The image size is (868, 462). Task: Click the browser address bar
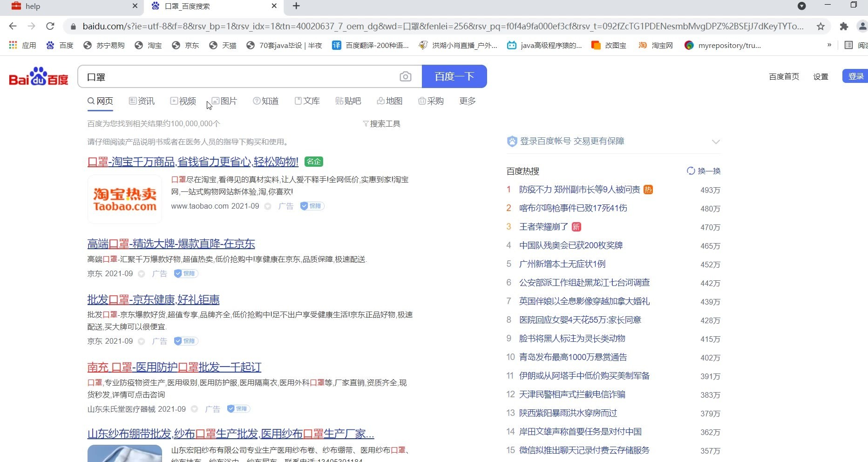coord(442,27)
